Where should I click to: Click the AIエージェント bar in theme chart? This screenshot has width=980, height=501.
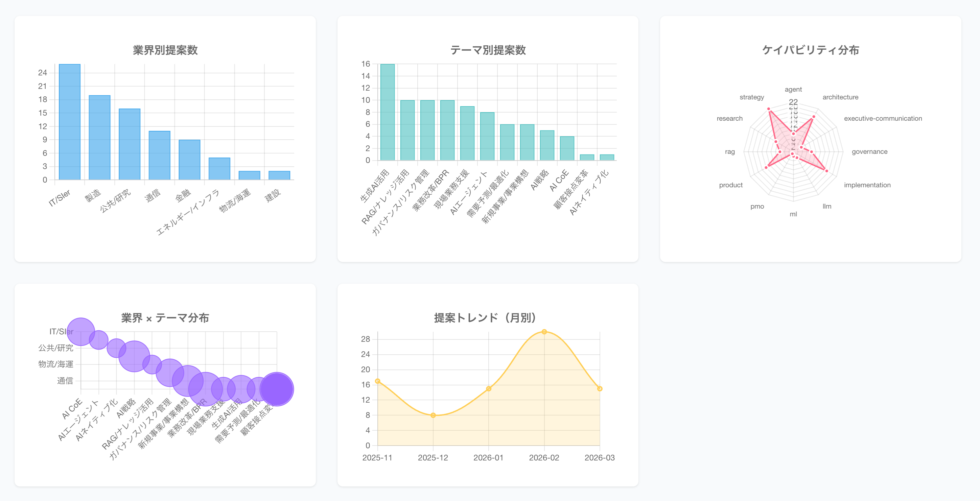pyautogui.click(x=487, y=136)
